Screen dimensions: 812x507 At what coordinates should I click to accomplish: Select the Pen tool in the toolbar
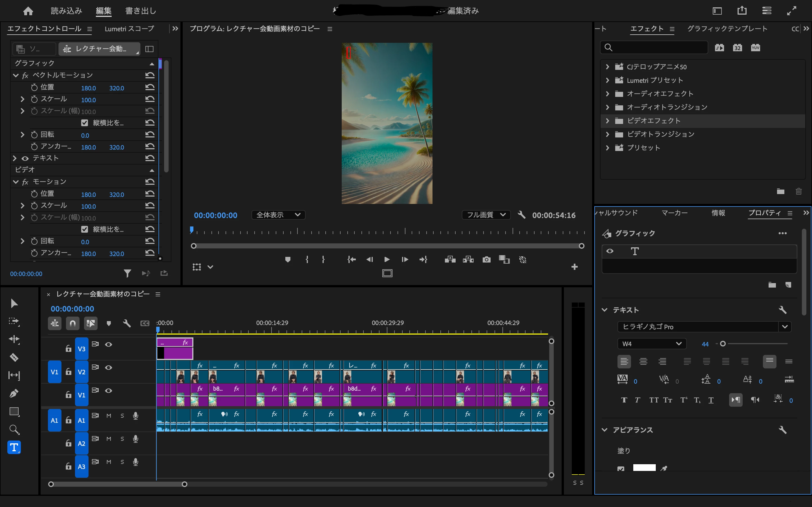coord(14,393)
